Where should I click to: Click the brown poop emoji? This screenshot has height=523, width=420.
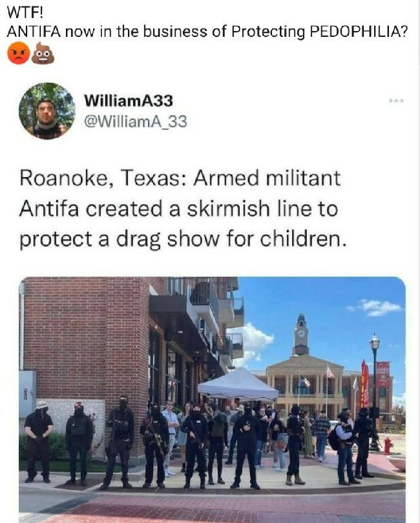43,53
